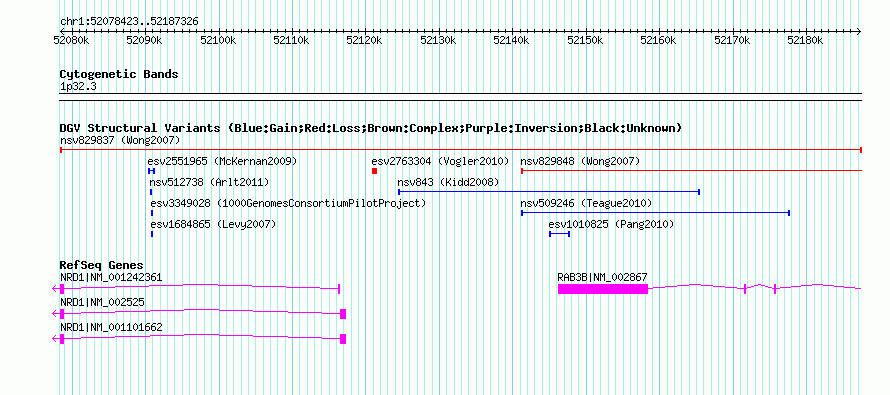Image resolution: width=890 pixels, height=395 pixels.
Task: Click the 52110k ruler tick label
Action: (291, 40)
